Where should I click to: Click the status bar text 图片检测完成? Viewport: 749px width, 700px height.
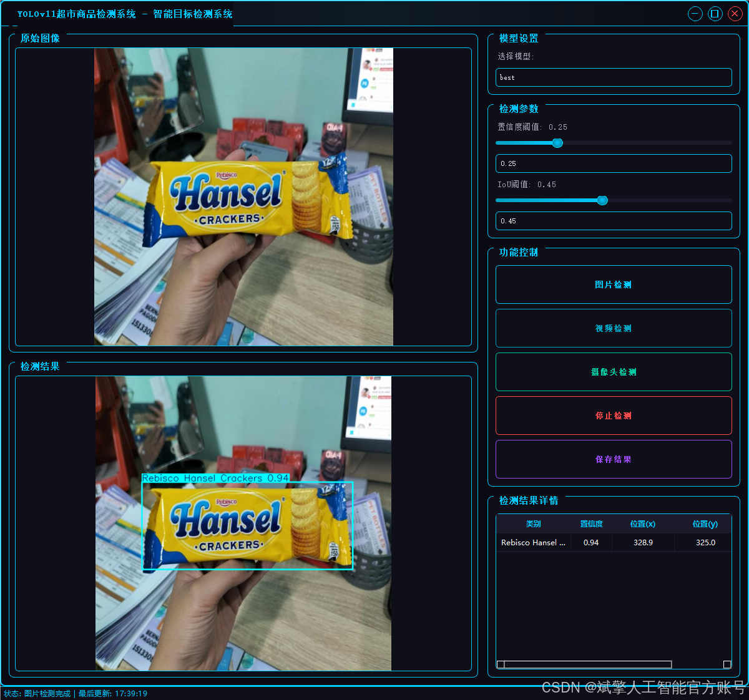pos(47,694)
